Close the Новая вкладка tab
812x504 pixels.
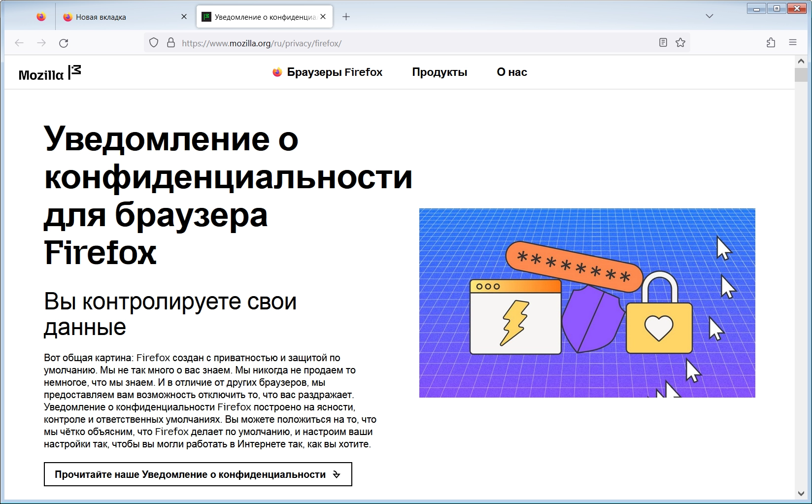184,17
